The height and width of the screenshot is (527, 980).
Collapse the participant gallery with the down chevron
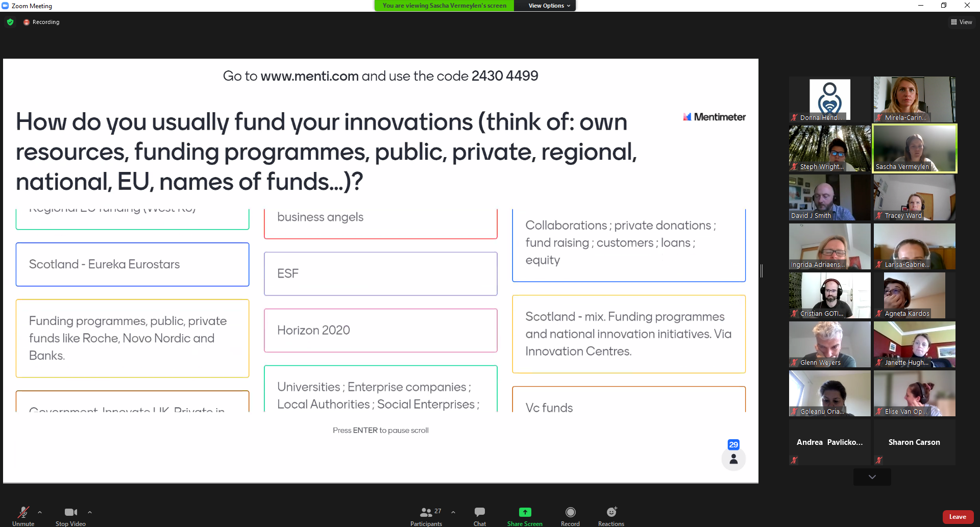click(871, 477)
